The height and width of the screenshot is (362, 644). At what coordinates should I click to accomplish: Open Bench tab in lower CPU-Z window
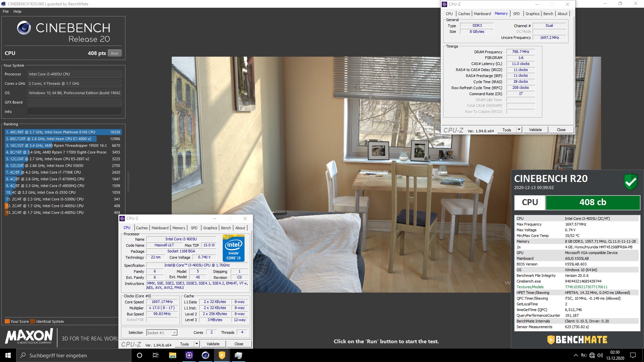pyautogui.click(x=226, y=228)
